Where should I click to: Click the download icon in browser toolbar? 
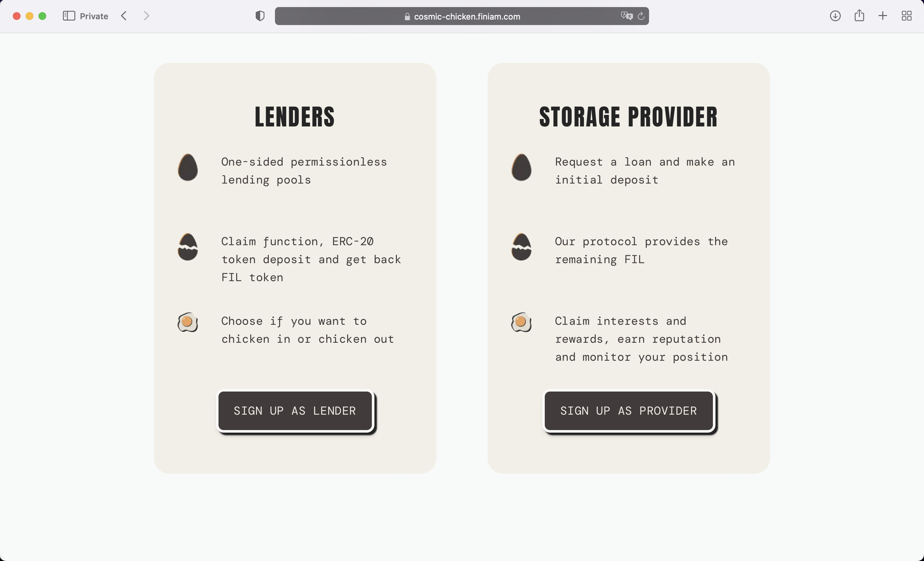tap(835, 15)
